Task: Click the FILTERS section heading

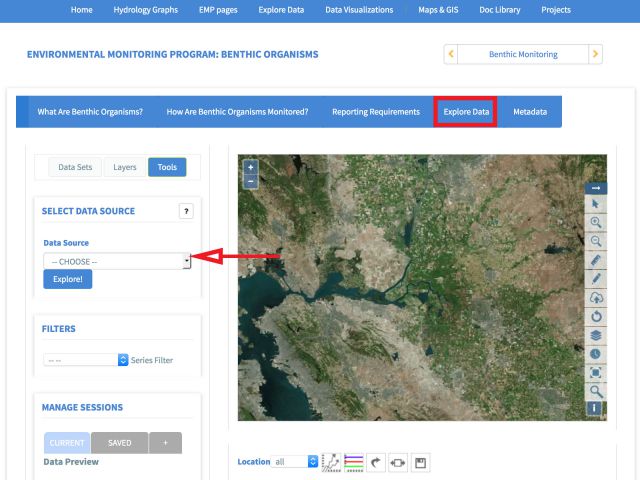Action: [x=59, y=329]
